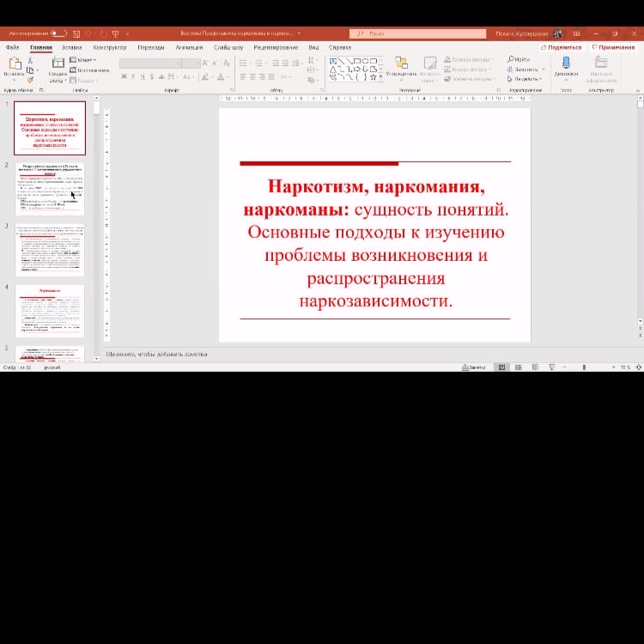Open the Insert (Вставка) ribbon tab
The height and width of the screenshot is (644, 644).
tap(72, 47)
